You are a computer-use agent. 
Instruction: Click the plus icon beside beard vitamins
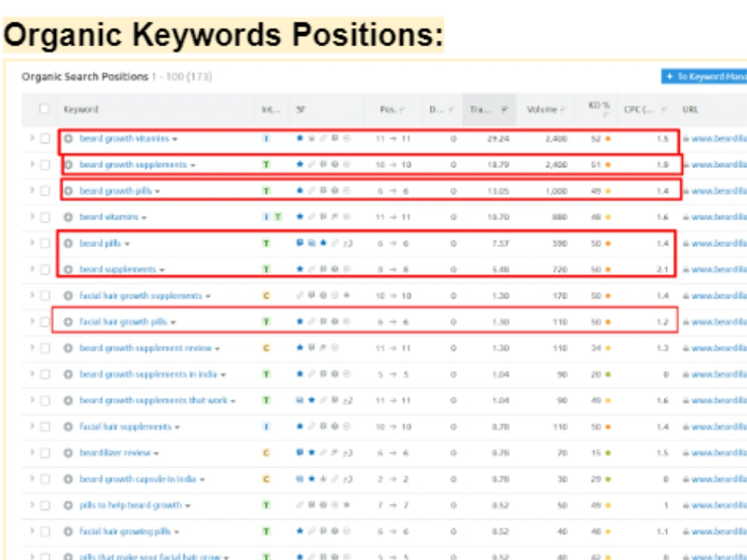(x=68, y=217)
